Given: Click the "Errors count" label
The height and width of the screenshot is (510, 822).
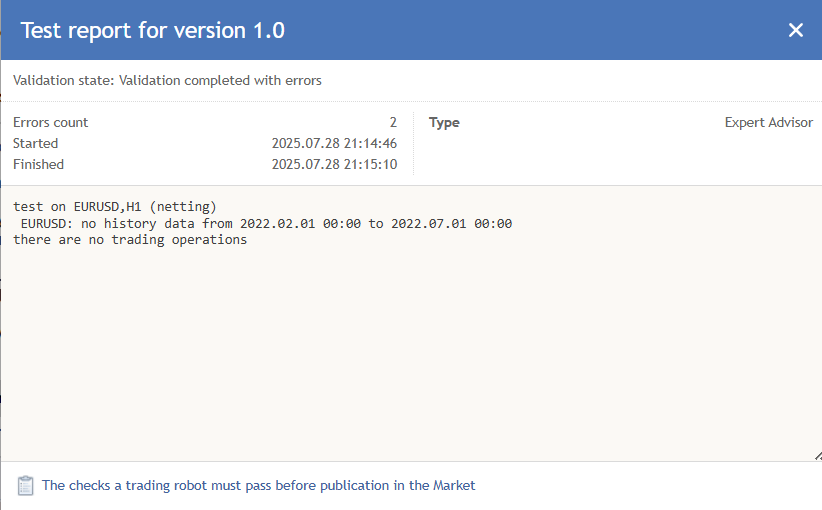Looking at the screenshot, I should pyautogui.click(x=50, y=122).
